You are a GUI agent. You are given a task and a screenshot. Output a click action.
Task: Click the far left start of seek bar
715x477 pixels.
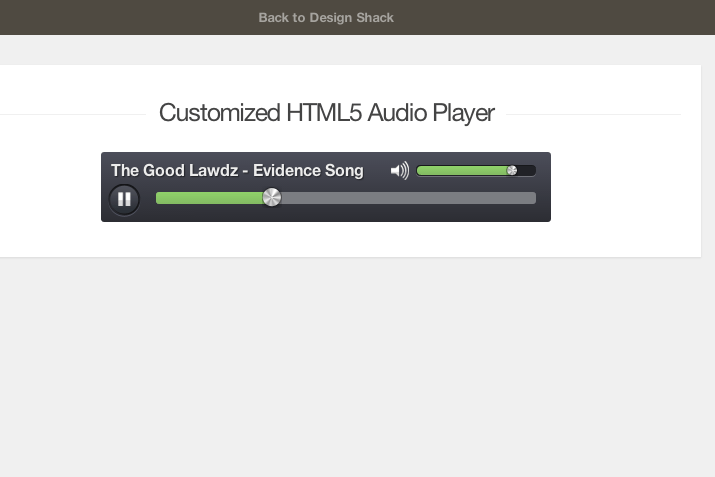(x=159, y=198)
